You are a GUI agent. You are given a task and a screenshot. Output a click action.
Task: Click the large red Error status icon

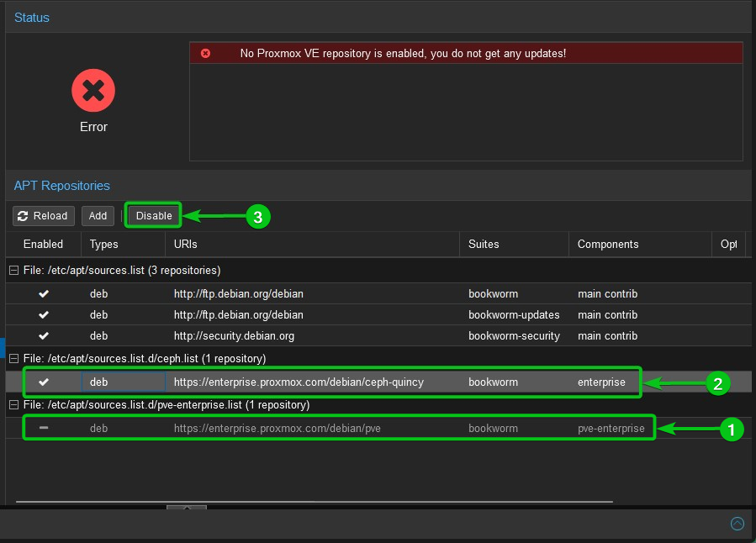(x=93, y=91)
